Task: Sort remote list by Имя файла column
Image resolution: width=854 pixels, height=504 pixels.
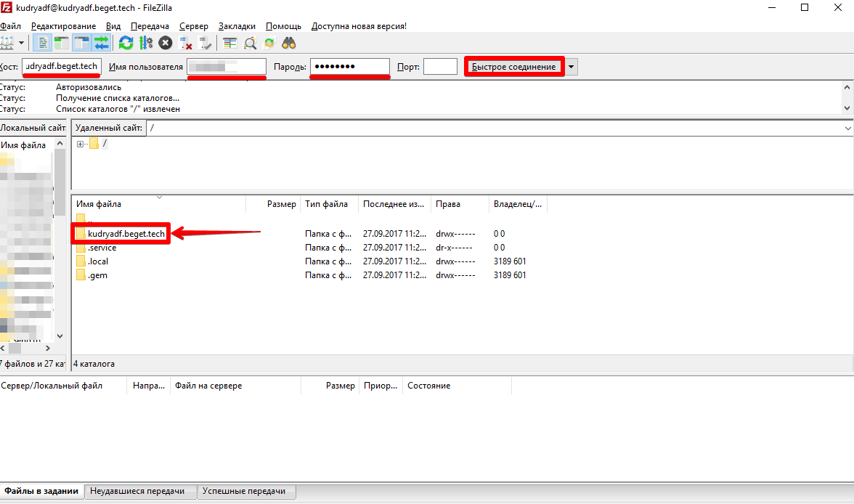Action: (159, 204)
